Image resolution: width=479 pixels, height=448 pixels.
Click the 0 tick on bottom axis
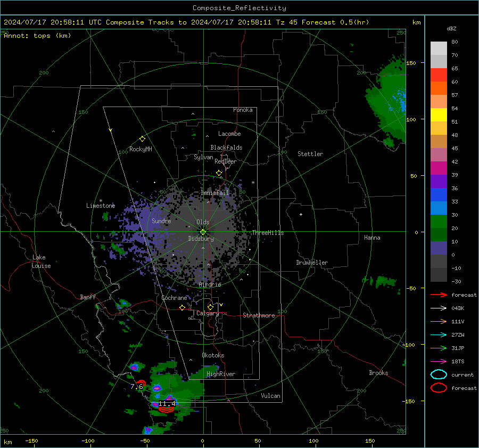pyautogui.click(x=203, y=441)
